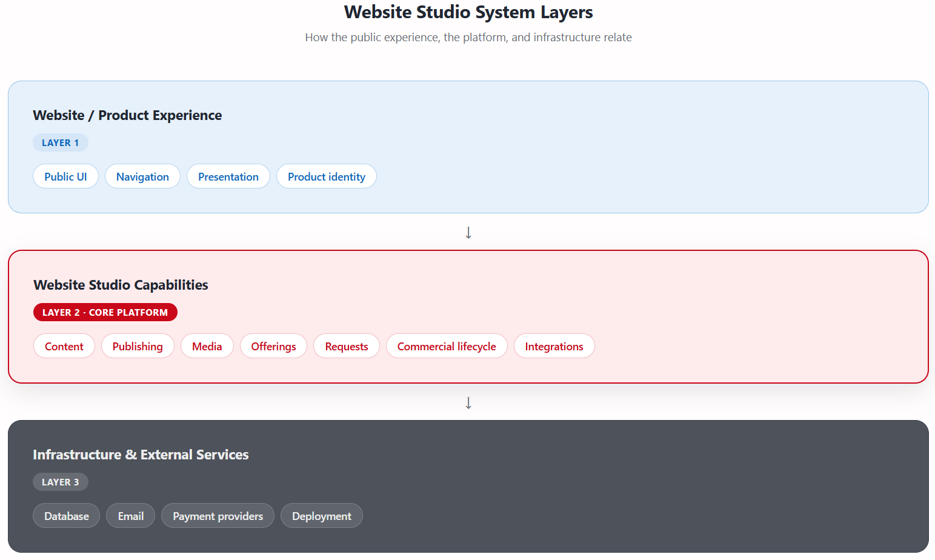Click the Publishing chip
Image resolution: width=935 pixels, height=560 pixels.
[138, 346]
